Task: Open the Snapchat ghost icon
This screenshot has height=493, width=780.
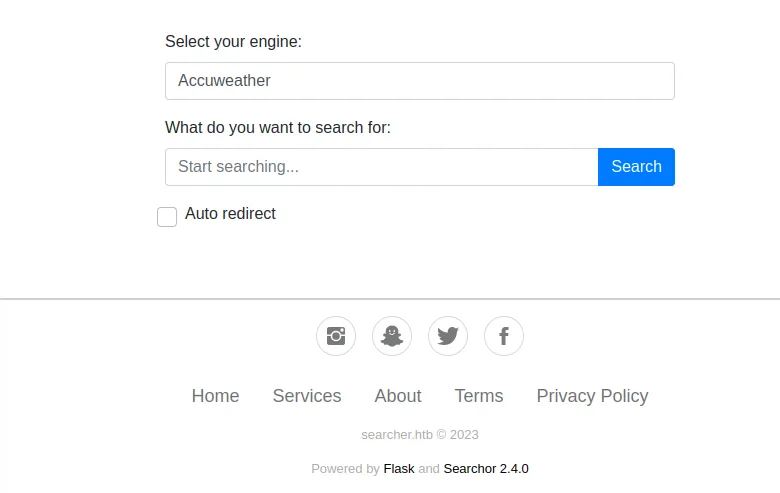Action: point(392,336)
